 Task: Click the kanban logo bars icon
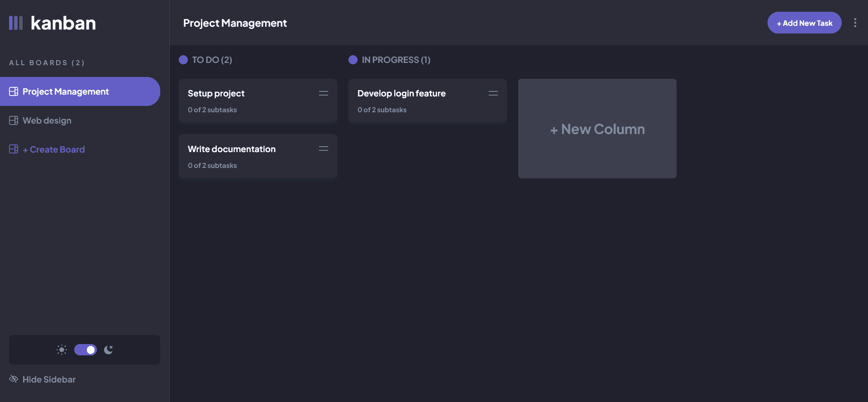coord(16,23)
